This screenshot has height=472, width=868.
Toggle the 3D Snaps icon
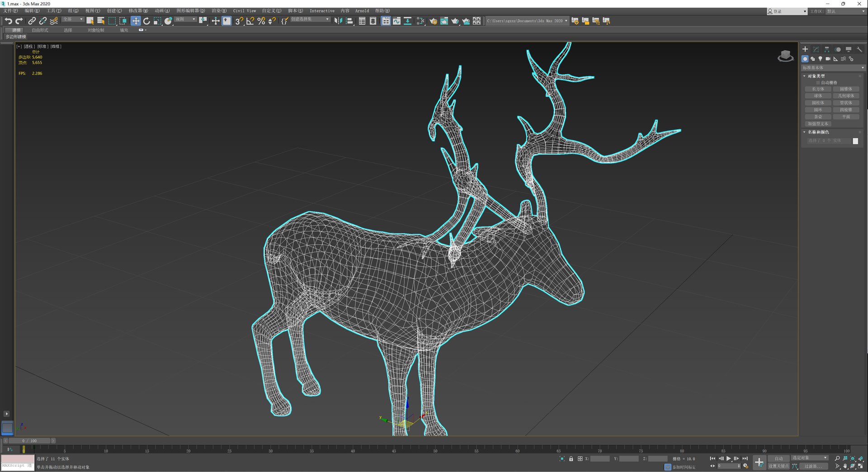(239, 21)
